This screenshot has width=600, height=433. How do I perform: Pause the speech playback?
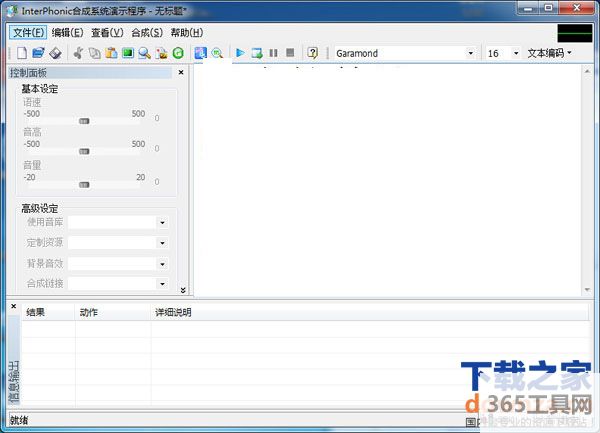point(273,53)
